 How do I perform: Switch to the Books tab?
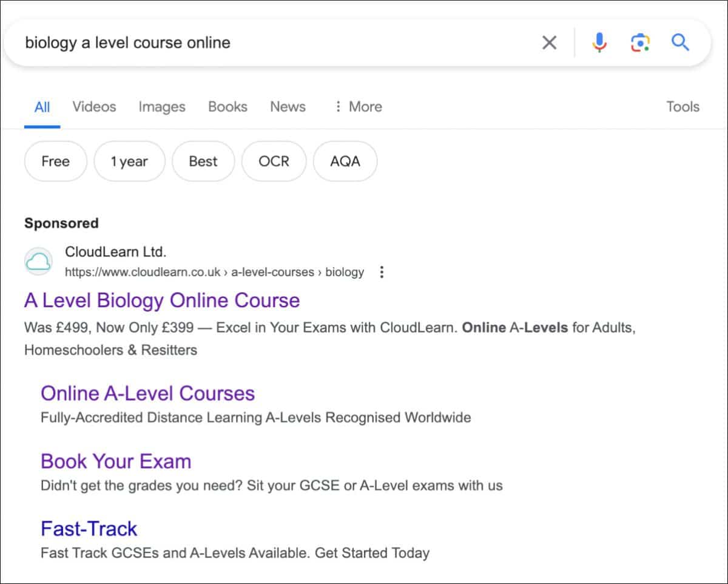227,107
